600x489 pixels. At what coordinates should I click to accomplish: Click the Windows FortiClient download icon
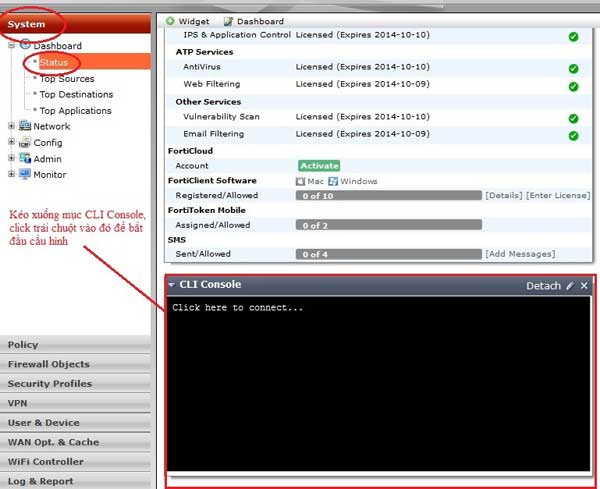333,181
